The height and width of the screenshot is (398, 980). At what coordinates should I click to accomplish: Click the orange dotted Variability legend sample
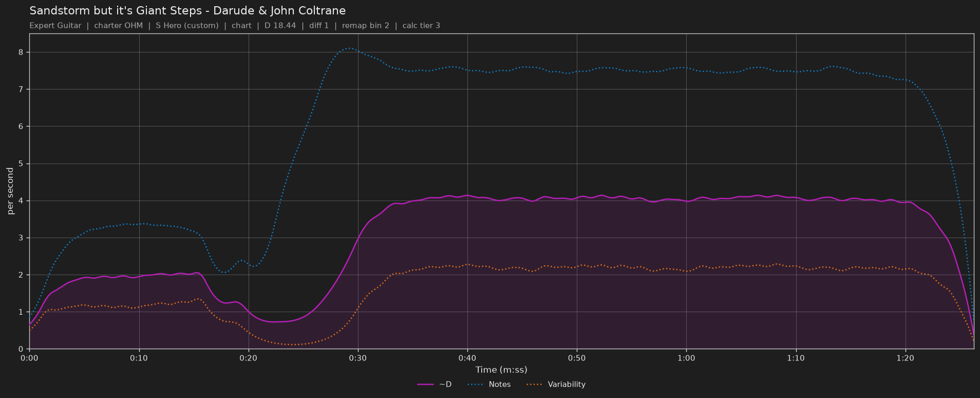tap(535, 385)
